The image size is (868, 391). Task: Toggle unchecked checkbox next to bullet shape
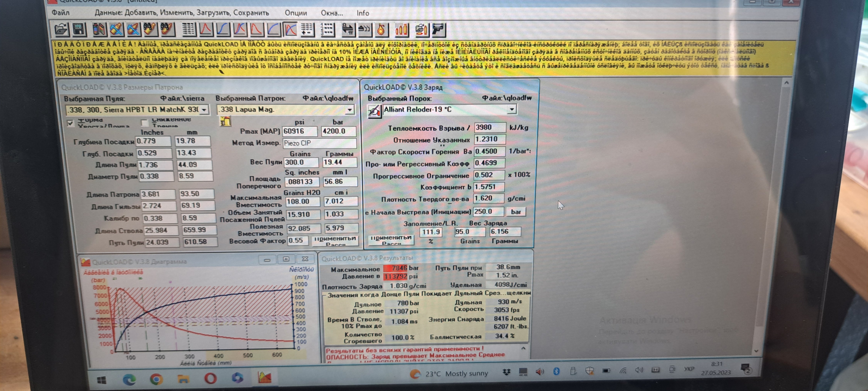pos(144,123)
